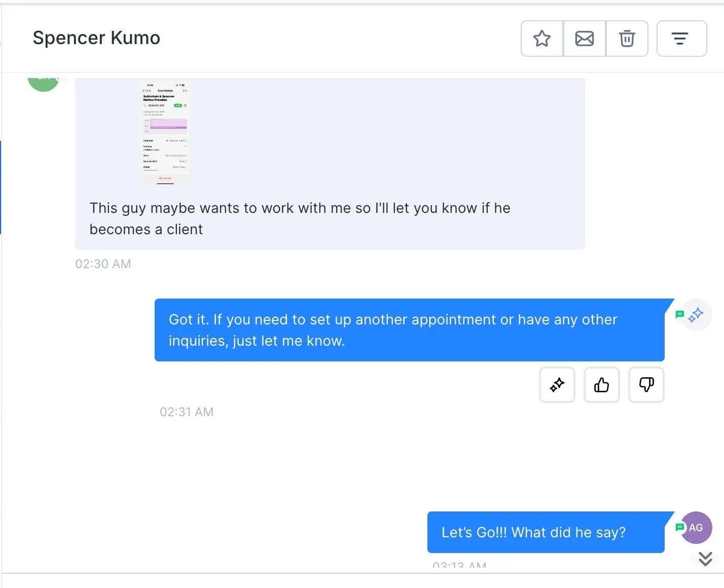The width and height of the screenshot is (724, 588).
Task: Click the 02:30 AM timestamp
Action: click(x=103, y=264)
